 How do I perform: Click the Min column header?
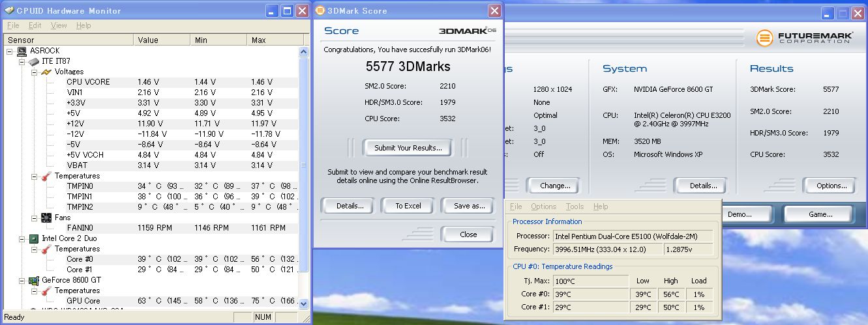click(x=219, y=40)
